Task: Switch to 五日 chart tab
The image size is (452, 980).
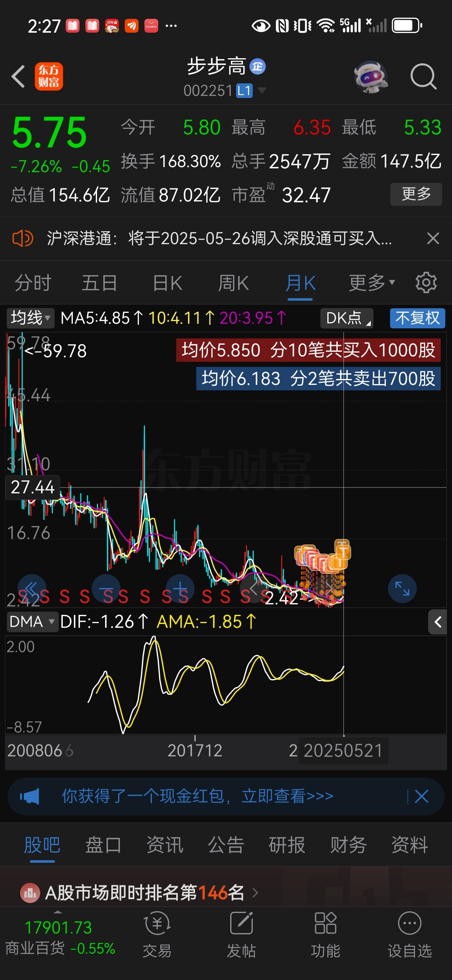Action: click(x=99, y=283)
